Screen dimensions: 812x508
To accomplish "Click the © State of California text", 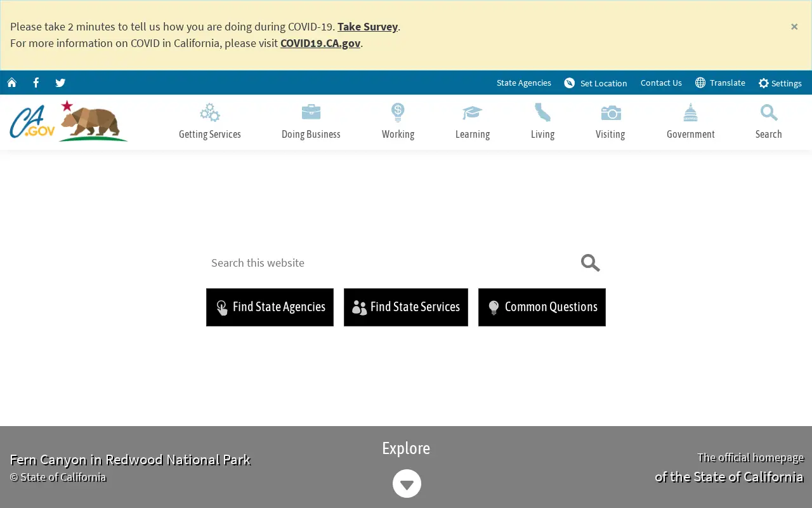I will point(58,478).
